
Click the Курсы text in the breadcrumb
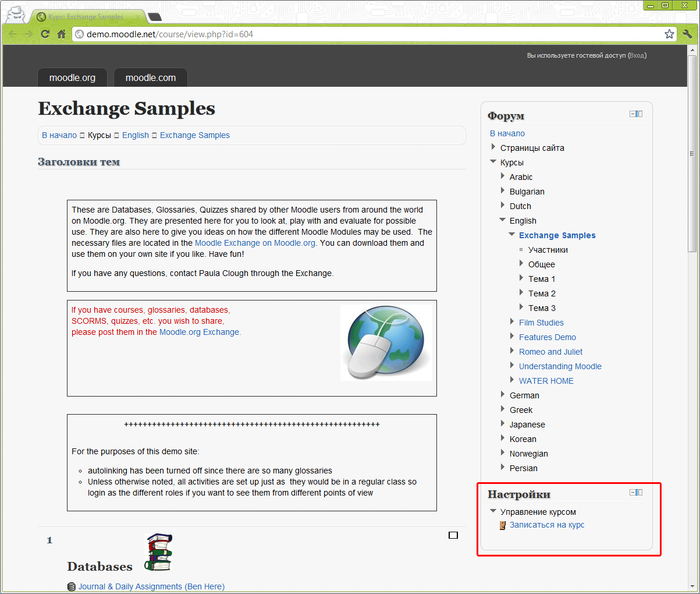(x=100, y=135)
